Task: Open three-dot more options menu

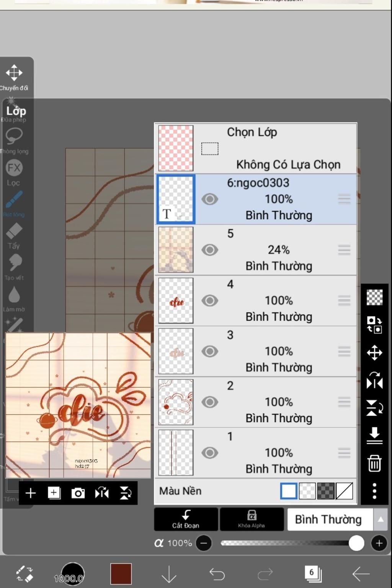Action: [x=374, y=491]
